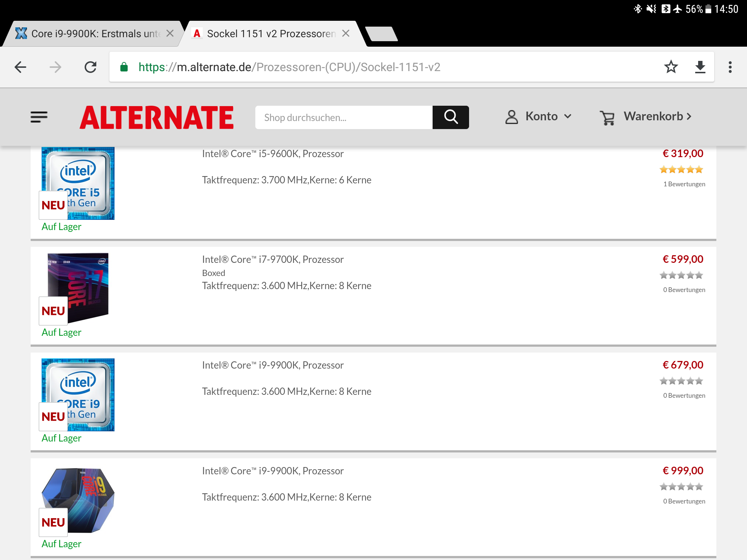View site security via green lock icon
This screenshot has height=560, width=747.
(x=124, y=67)
